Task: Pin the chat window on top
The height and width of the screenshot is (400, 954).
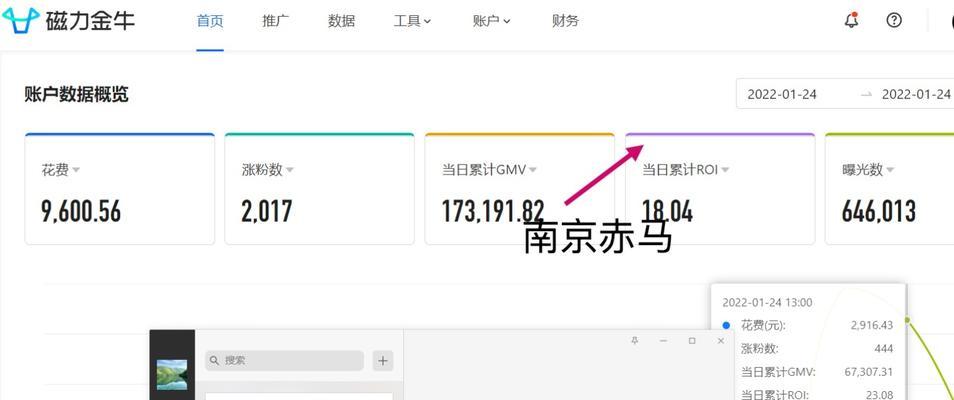Action: (635, 341)
